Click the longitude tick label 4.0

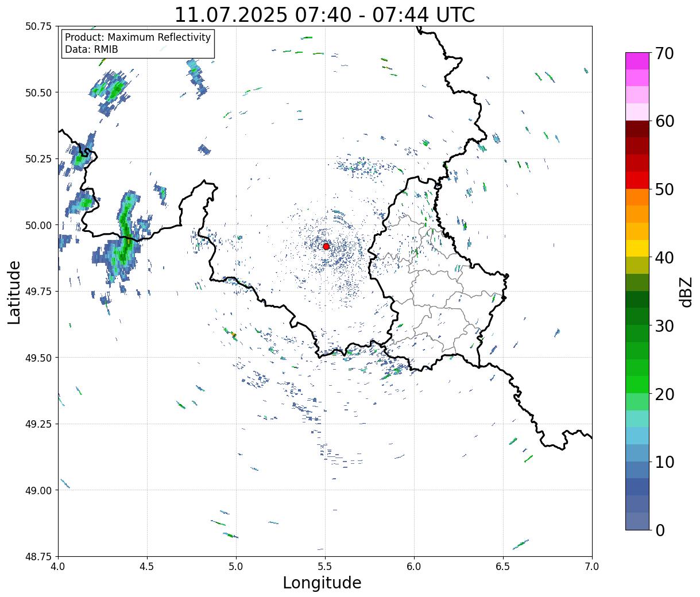tap(58, 566)
